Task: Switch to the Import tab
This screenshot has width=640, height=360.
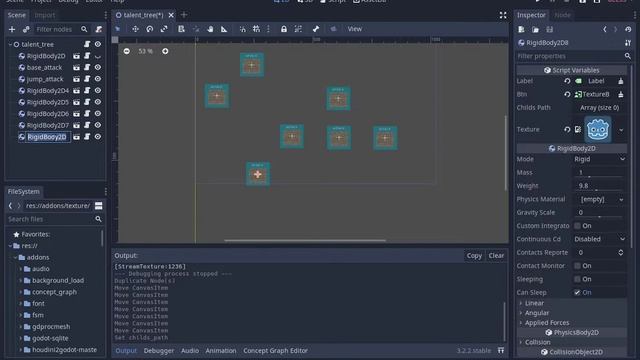Action: click(44, 15)
